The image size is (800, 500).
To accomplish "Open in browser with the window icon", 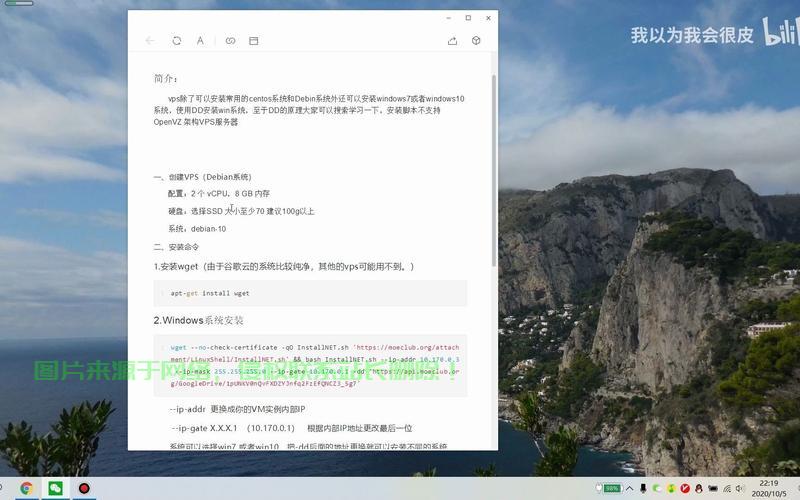I will 254,41.
